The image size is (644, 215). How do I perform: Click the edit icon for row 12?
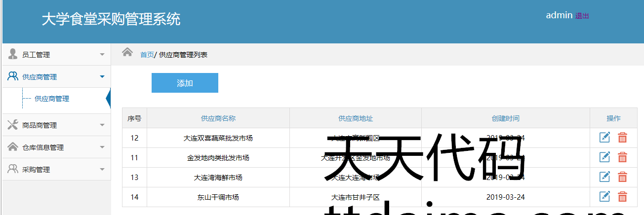pyautogui.click(x=604, y=138)
